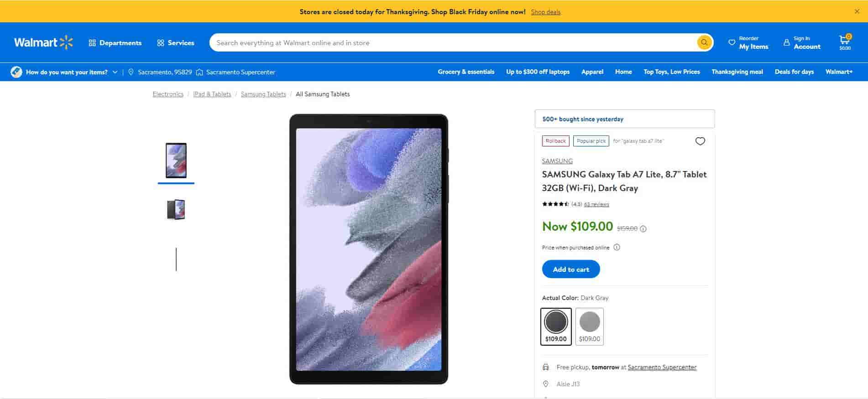Click the yellow search magnifier button
This screenshot has height=399, width=868.
tap(704, 42)
